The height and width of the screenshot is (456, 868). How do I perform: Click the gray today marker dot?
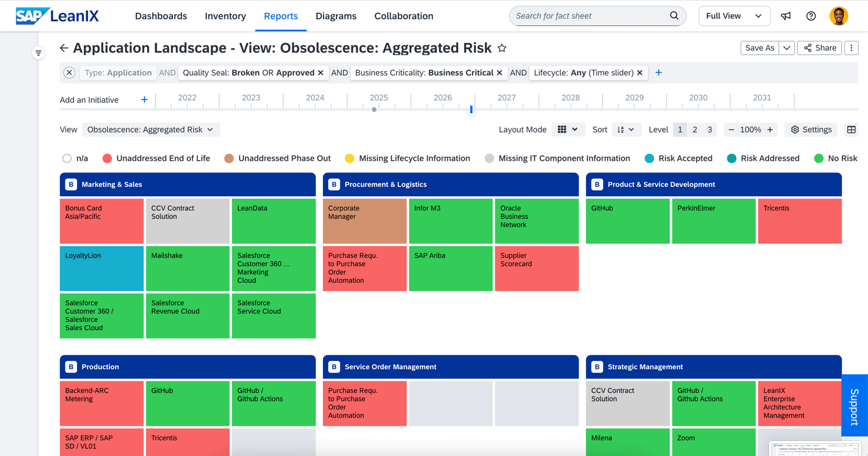374,109
